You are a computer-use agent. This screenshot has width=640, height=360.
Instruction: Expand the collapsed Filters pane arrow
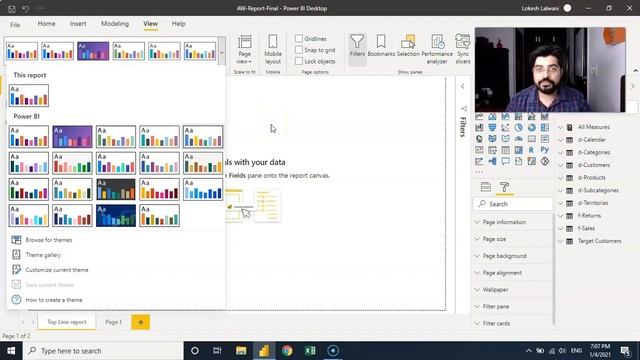pos(462,87)
